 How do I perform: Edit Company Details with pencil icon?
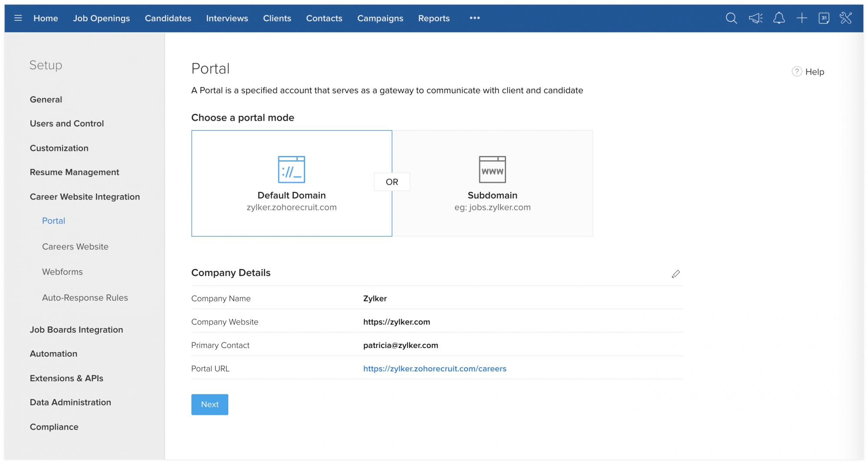(x=676, y=274)
